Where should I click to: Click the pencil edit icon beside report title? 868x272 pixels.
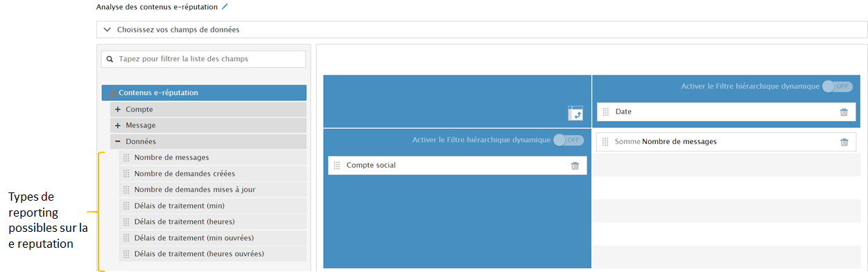[x=224, y=6]
